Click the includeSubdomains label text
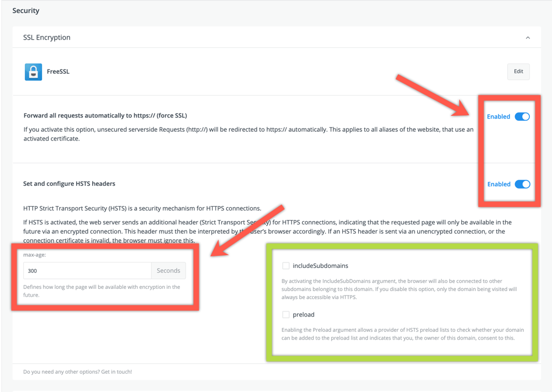The height and width of the screenshot is (392, 552). pyautogui.click(x=320, y=266)
